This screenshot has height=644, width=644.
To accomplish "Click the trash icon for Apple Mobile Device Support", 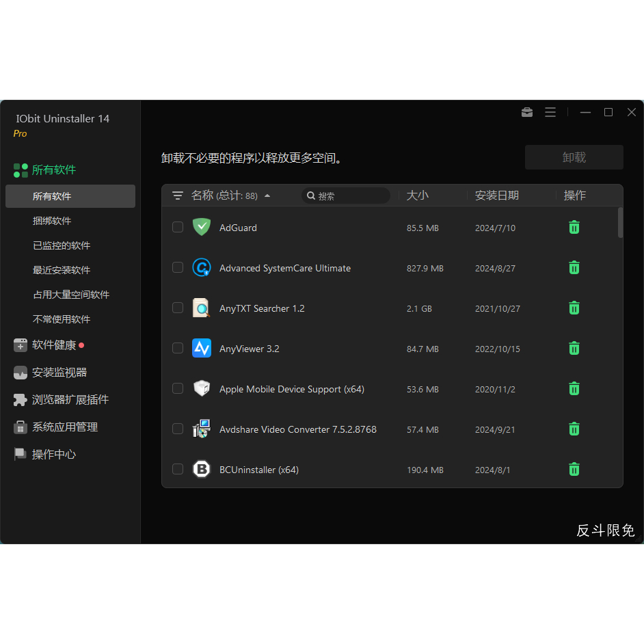I will pyautogui.click(x=574, y=389).
